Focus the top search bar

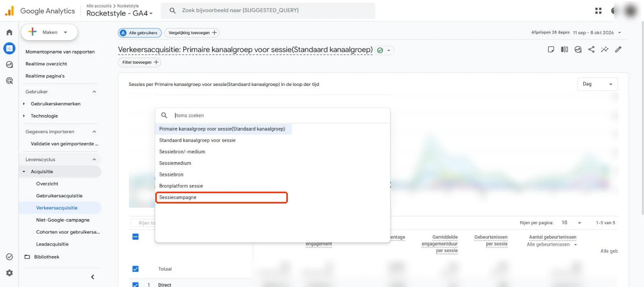click(x=268, y=10)
